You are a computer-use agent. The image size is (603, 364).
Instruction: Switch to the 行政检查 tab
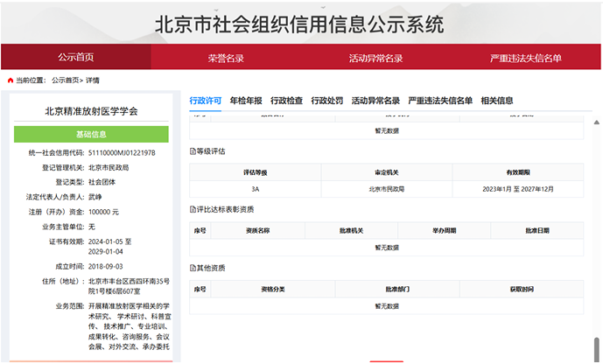[286, 101]
